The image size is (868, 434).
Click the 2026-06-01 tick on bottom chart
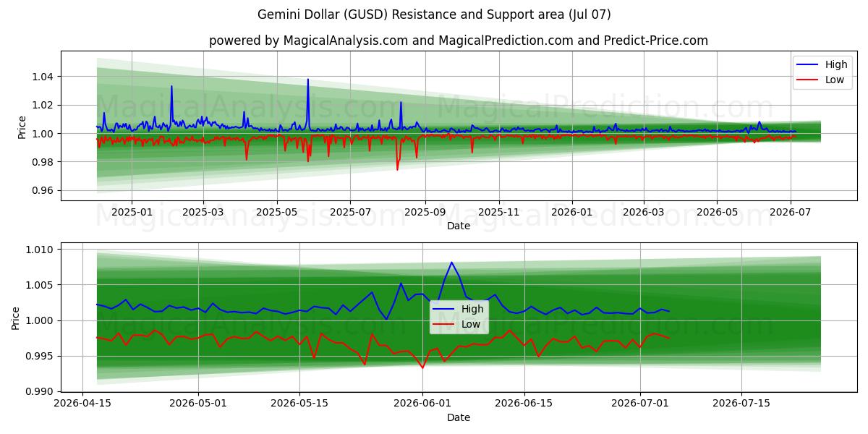pyautogui.click(x=422, y=404)
